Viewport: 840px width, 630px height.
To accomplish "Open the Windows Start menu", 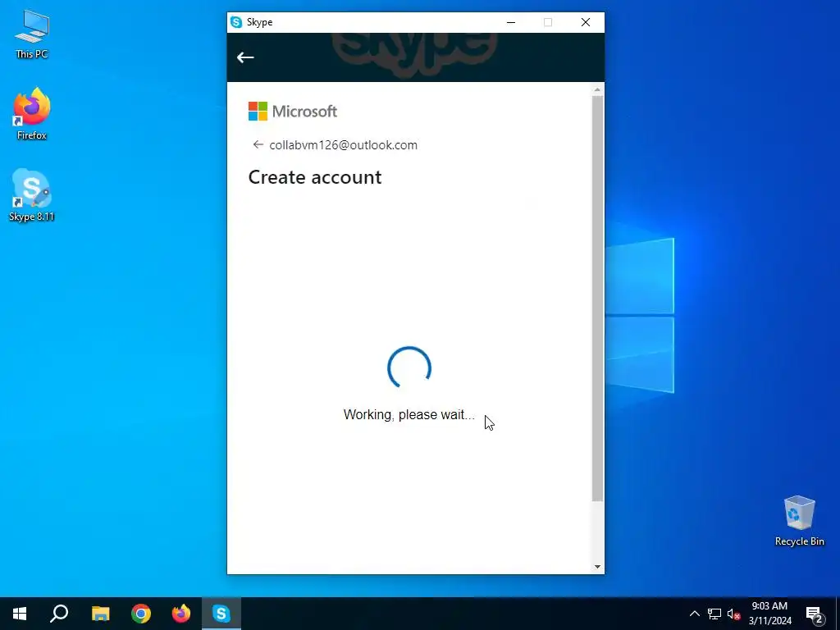I will pos(20,614).
